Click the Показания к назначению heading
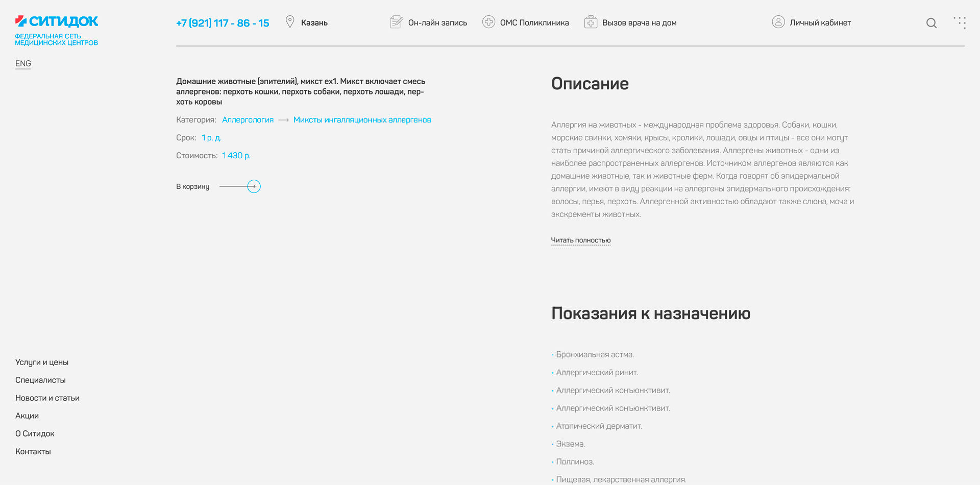This screenshot has height=485, width=980. click(x=651, y=313)
